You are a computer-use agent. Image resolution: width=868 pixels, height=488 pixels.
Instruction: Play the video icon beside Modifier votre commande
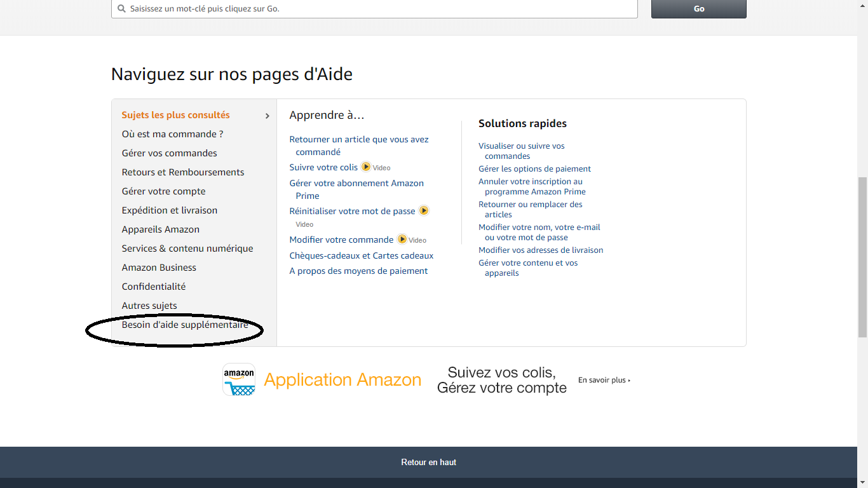coord(402,240)
